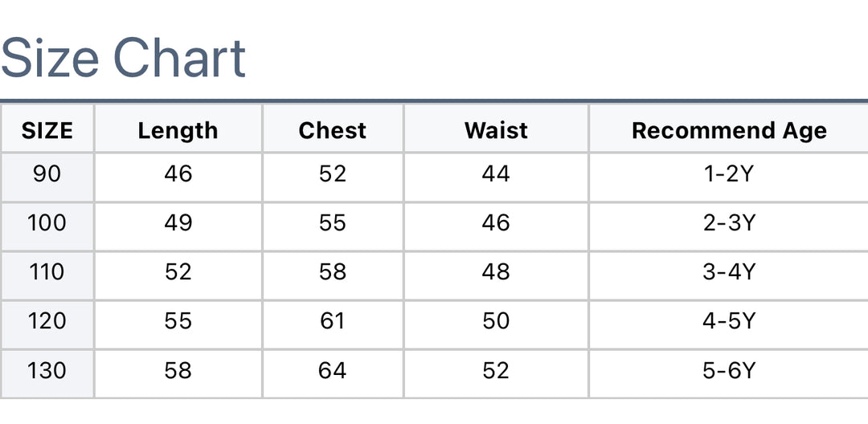Click the Size Chart heading
Viewport: 868px width, 424px height.
point(124,58)
